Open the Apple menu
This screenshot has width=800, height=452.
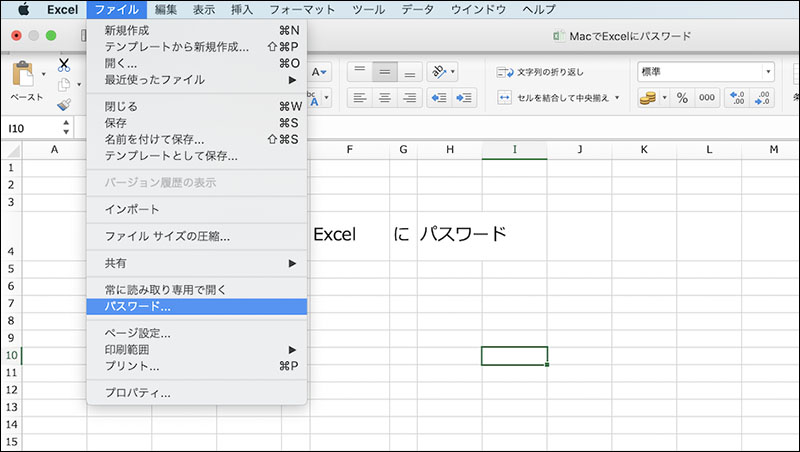point(23,9)
